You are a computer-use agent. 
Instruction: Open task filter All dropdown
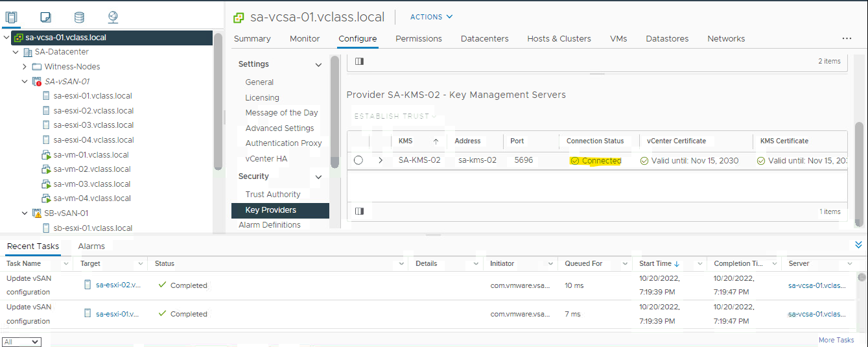click(x=21, y=341)
